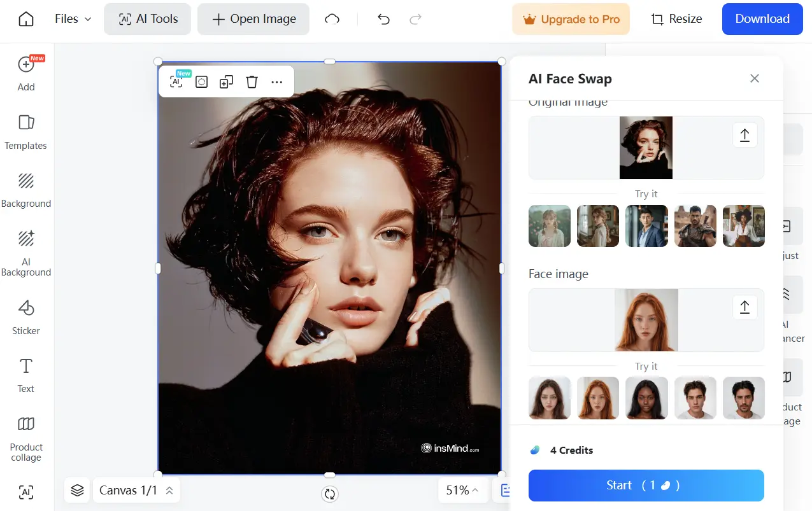
Task: Click Upgrade to Pro
Action: pyautogui.click(x=571, y=19)
